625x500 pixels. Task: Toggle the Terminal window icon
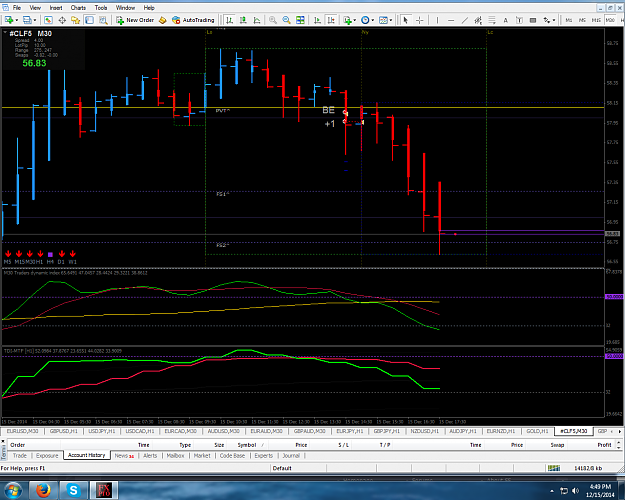89,20
